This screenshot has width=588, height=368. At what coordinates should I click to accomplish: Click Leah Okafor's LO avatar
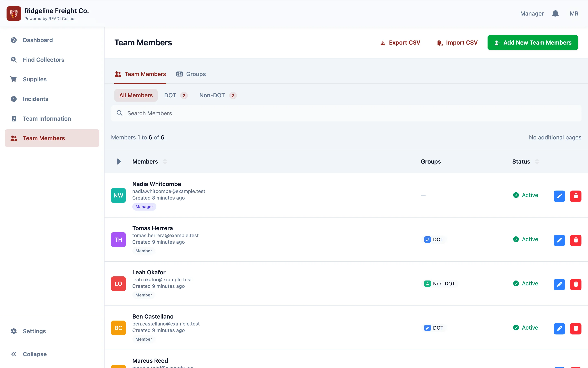118,284
